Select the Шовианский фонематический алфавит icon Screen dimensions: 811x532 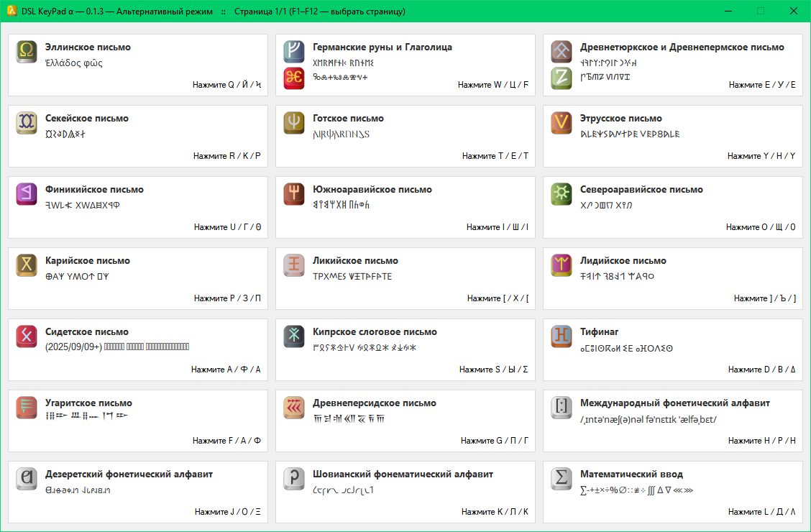(294, 479)
